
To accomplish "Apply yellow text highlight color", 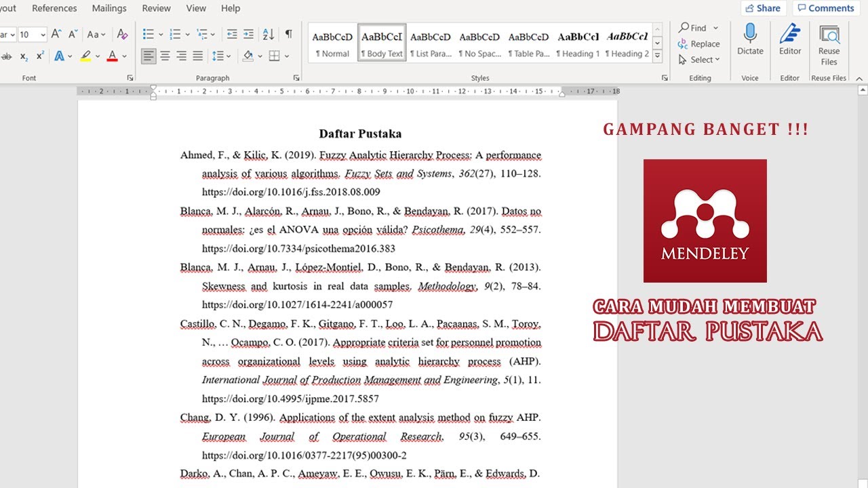I will tap(85, 56).
